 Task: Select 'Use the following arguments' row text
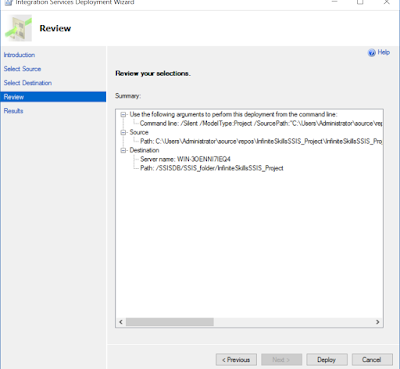(x=233, y=114)
